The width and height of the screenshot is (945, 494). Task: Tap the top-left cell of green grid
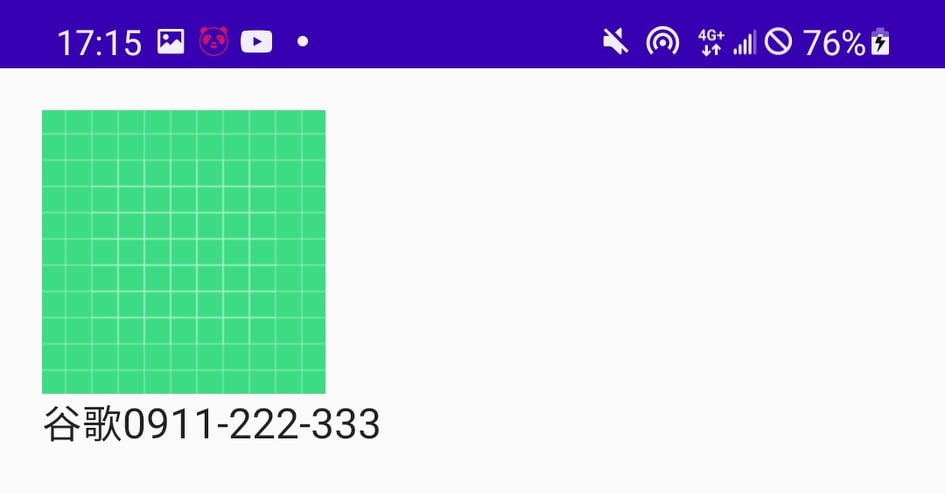pyautogui.click(x=53, y=122)
